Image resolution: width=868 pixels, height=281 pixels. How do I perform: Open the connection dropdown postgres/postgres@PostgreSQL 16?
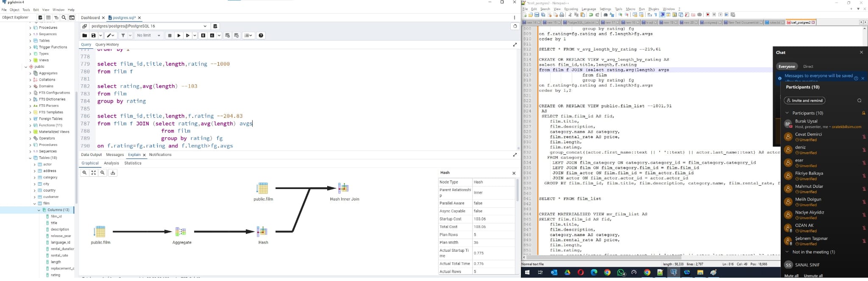(149, 26)
